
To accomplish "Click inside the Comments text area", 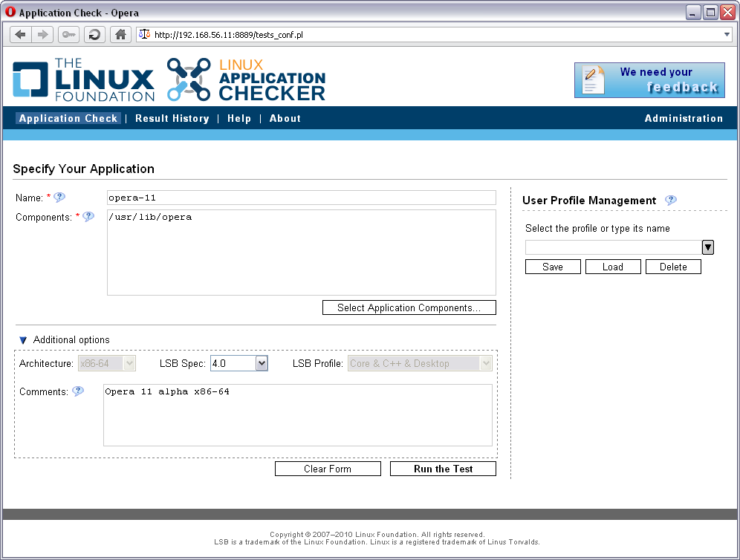I will pyautogui.click(x=298, y=415).
